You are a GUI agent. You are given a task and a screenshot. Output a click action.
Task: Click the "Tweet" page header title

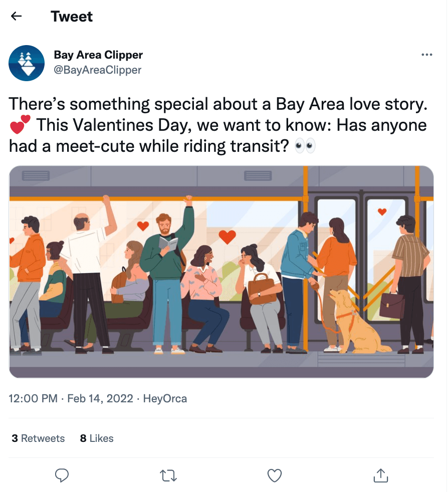pos(72,17)
